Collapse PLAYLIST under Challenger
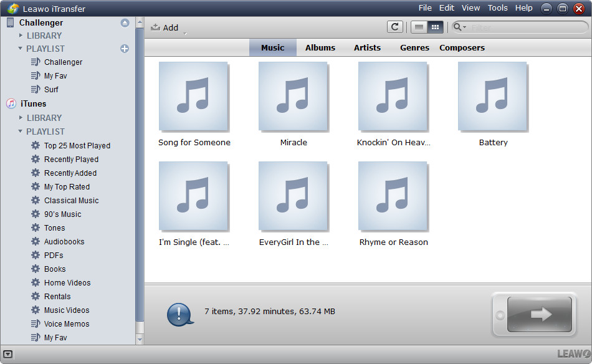This screenshot has width=592, height=364. click(20, 49)
